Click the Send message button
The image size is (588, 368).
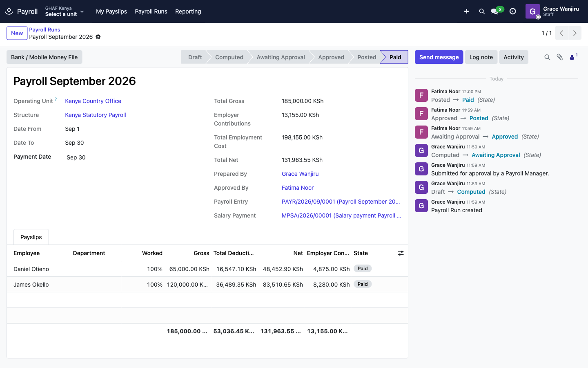pyautogui.click(x=439, y=57)
